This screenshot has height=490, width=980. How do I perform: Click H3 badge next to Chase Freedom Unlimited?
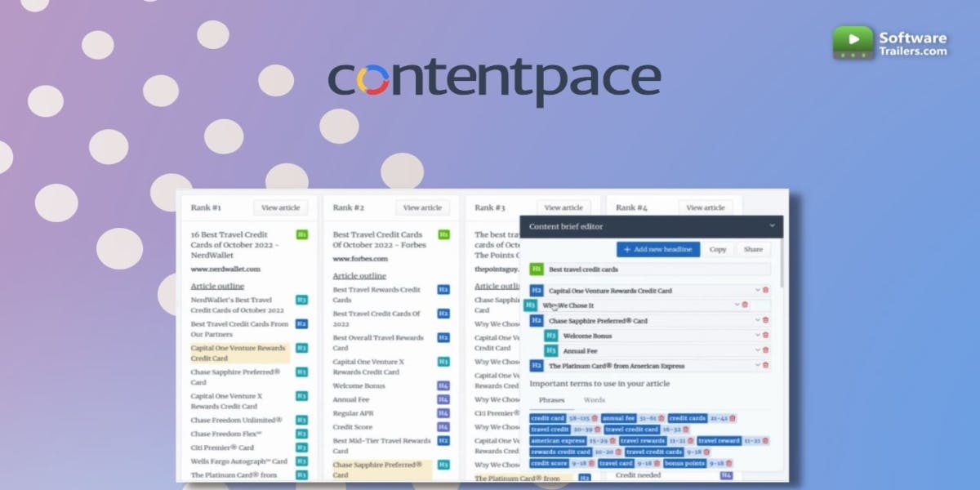click(301, 420)
